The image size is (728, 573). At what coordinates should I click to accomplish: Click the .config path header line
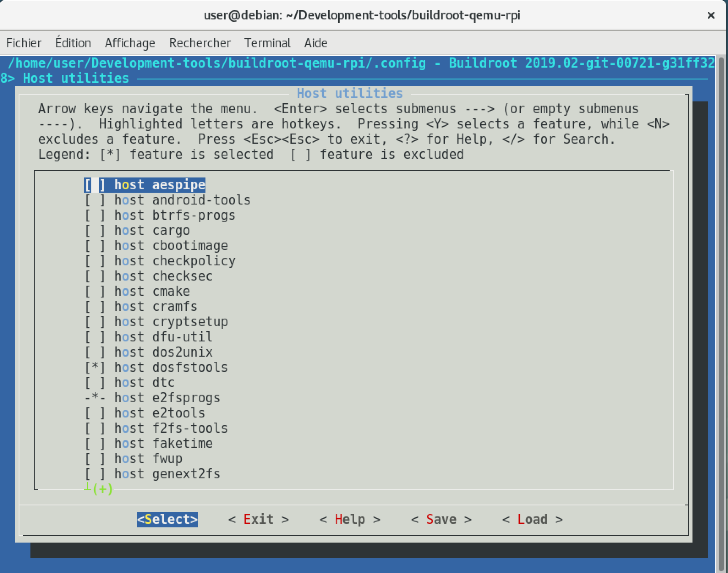click(361, 63)
